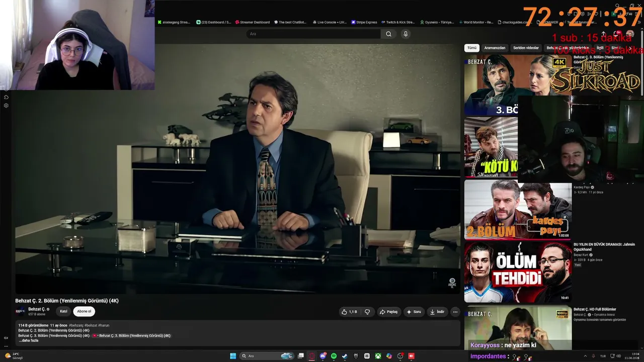Image resolution: width=644 pixels, height=362 pixels.
Task: Open the Behzat Ç. HD Full Bölümler playlist thumbnail
Action: 518,327
